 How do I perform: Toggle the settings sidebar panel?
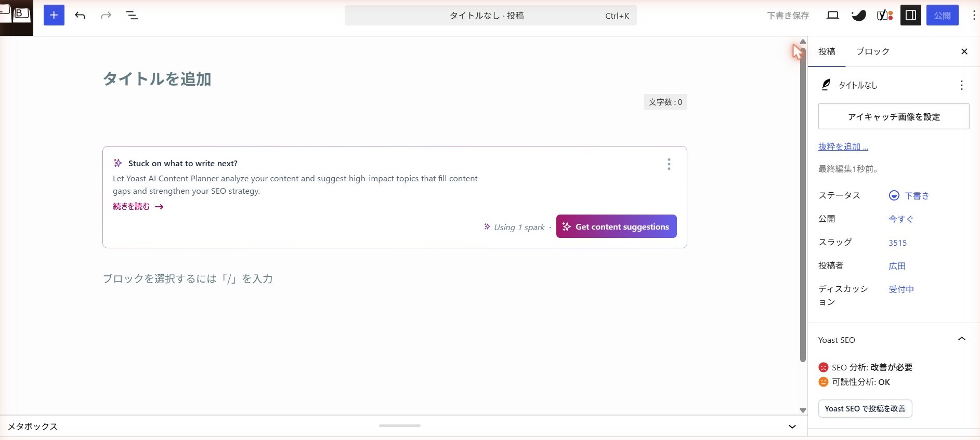pos(911,15)
